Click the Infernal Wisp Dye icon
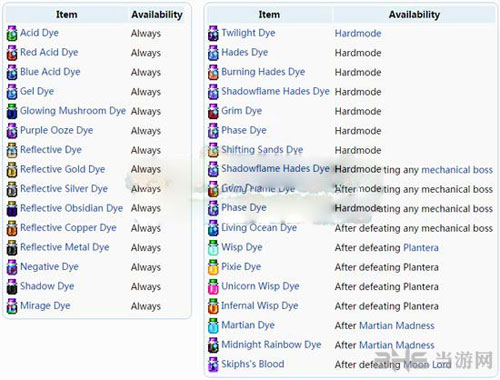The height and width of the screenshot is (380, 500). pyautogui.click(x=213, y=306)
